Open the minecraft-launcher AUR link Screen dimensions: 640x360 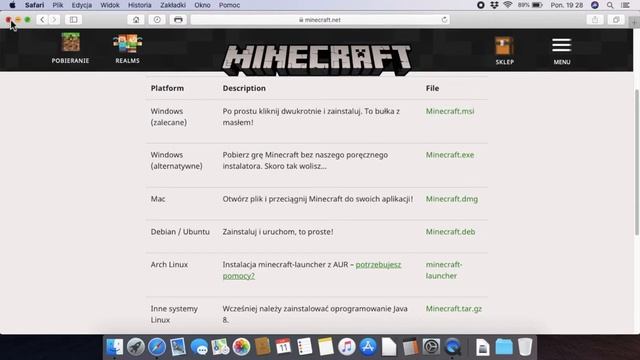pyautogui.click(x=444, y=270)
